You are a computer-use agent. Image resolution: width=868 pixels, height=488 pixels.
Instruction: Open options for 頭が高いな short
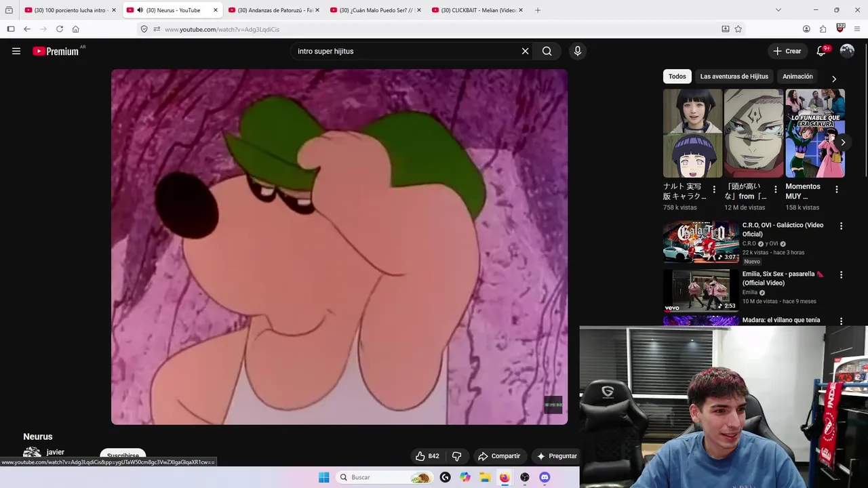coord(776,190)
